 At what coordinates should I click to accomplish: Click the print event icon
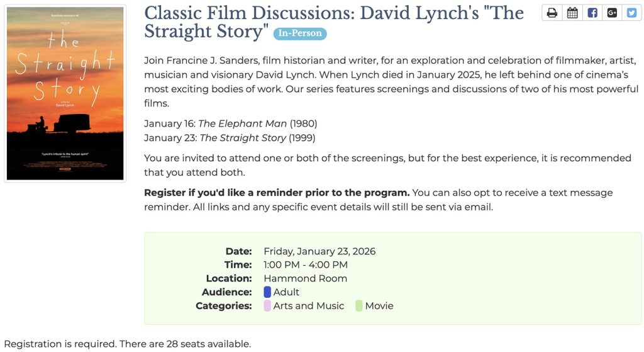click(x=552, y=13)
